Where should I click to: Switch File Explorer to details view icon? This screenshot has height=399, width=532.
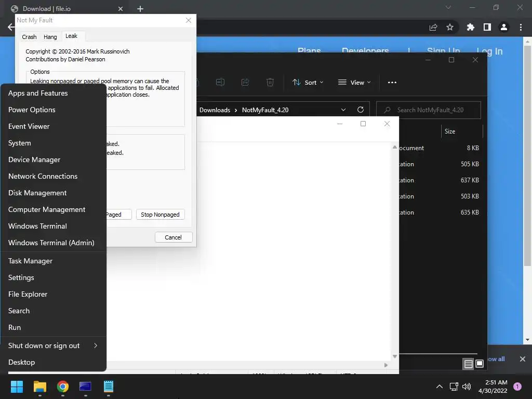pos(468,364)
